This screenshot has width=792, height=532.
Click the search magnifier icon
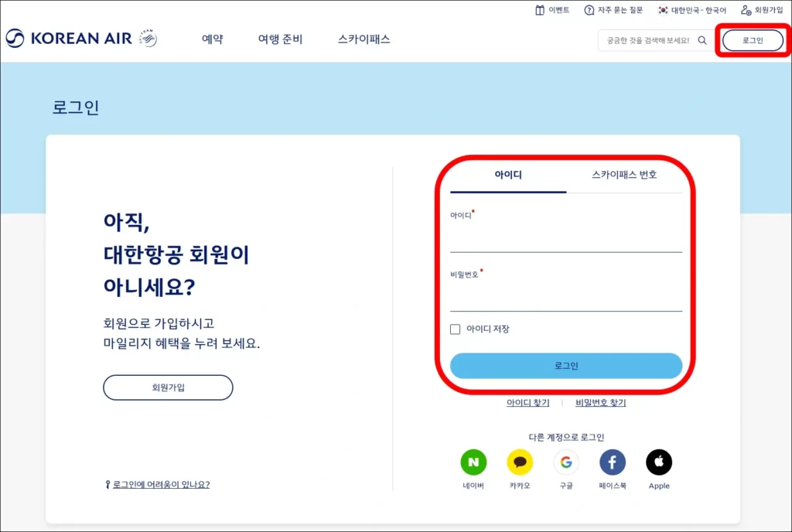click(702, 40)
